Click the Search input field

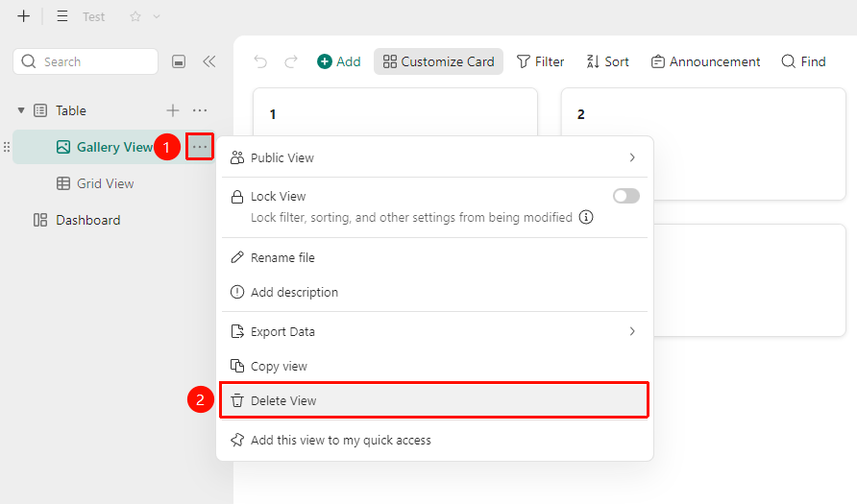[x=86, y=61]
